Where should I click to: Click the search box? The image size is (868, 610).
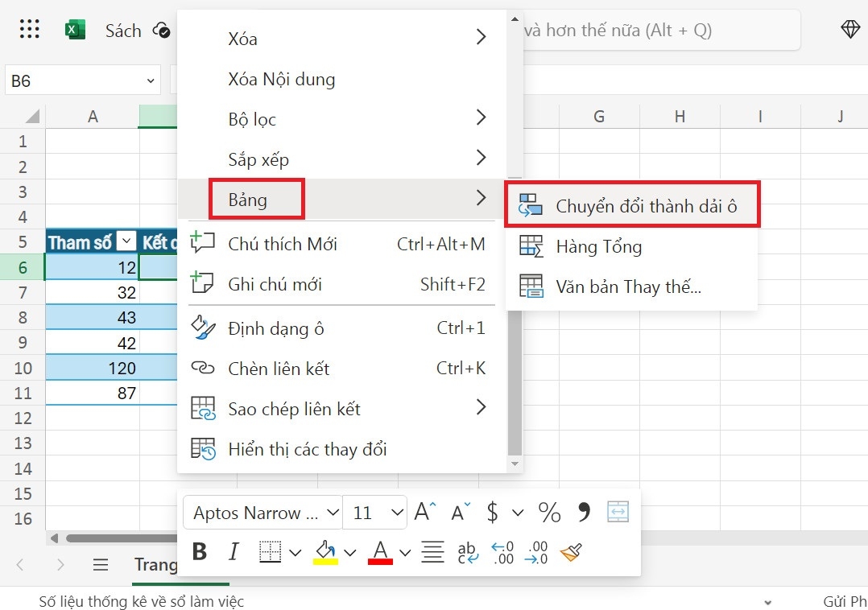pos(661,30)
